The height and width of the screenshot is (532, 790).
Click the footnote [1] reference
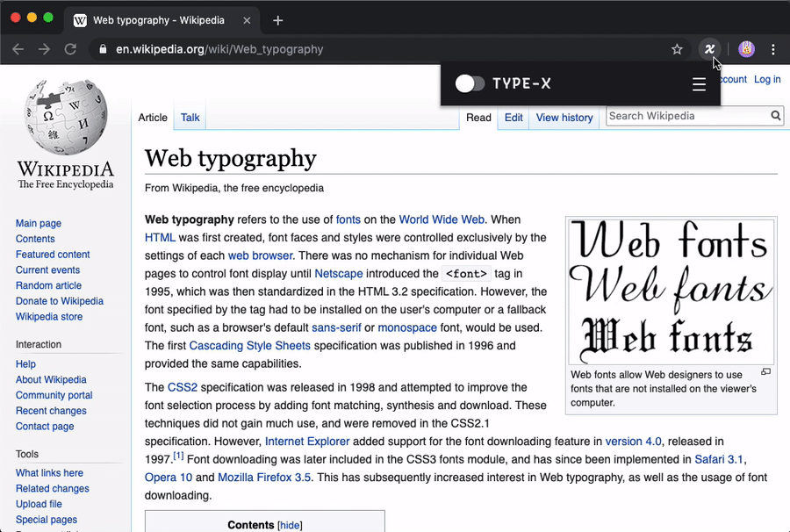pos(178,456)
